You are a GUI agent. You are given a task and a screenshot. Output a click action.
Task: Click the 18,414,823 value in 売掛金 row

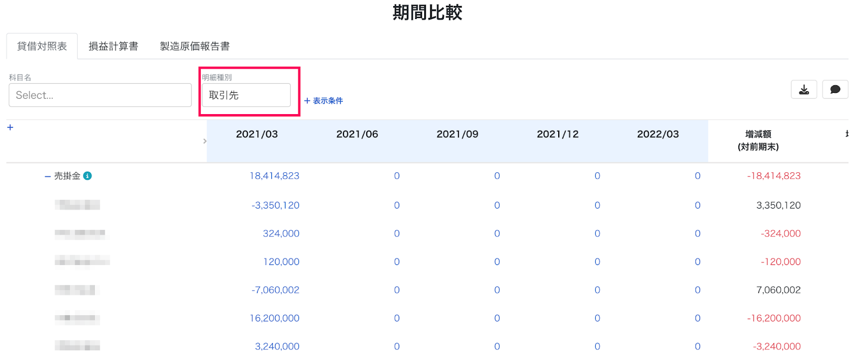pyautogui.click(x=275, y=176)
